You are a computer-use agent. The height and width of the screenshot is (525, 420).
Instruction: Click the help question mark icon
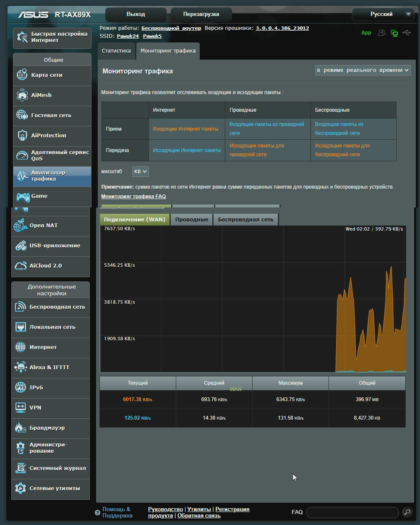pos(97,513)
